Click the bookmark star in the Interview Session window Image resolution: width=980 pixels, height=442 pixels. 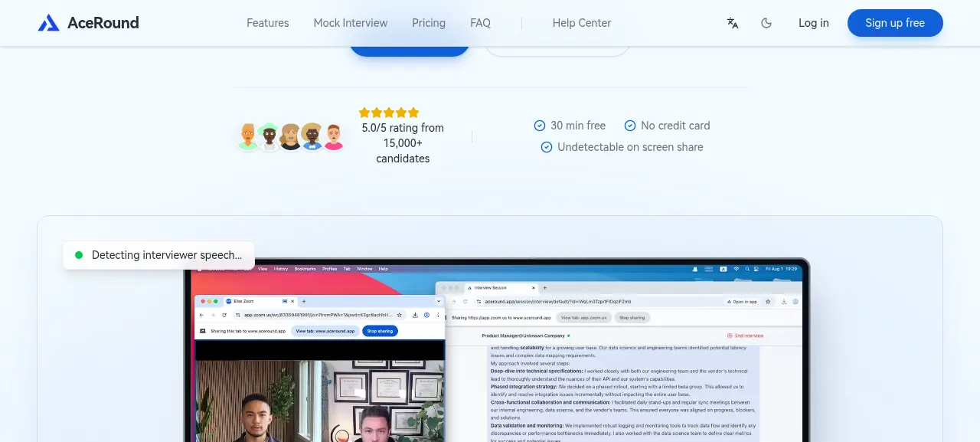pos(768,302)
